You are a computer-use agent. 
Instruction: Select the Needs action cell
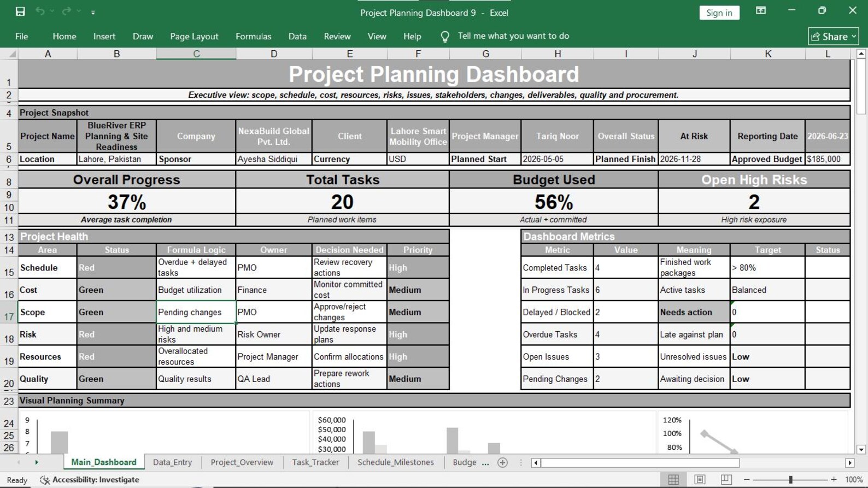[694, 312]
